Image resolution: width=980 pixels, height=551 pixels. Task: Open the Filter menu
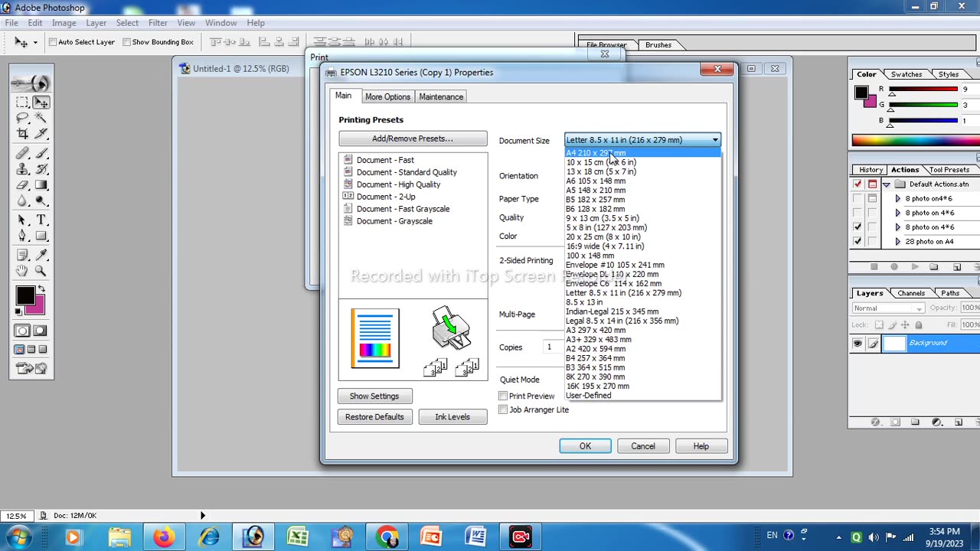pos(158,23)
